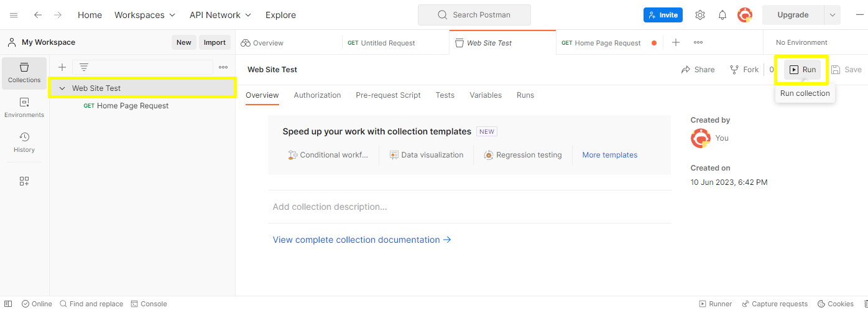
Task: Open the notifications bell
Action: click(723, 15)
